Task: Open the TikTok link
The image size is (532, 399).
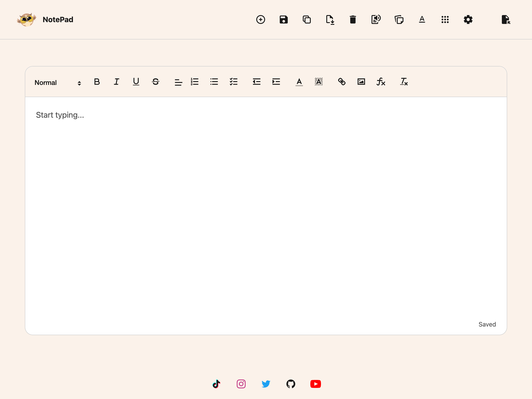Action: (216, 384)
